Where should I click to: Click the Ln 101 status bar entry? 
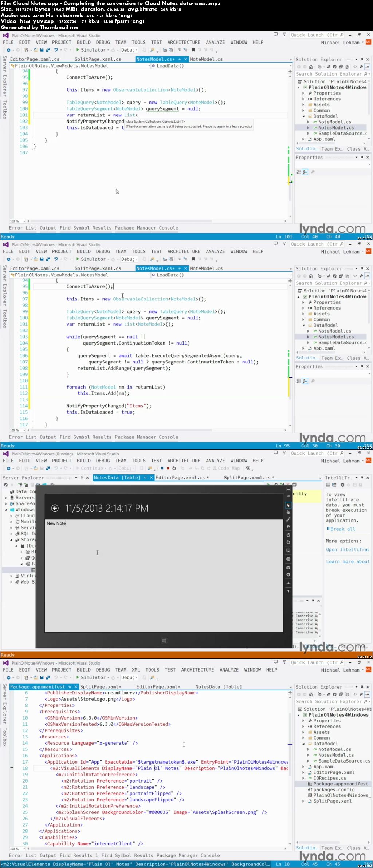pos(284,236)
